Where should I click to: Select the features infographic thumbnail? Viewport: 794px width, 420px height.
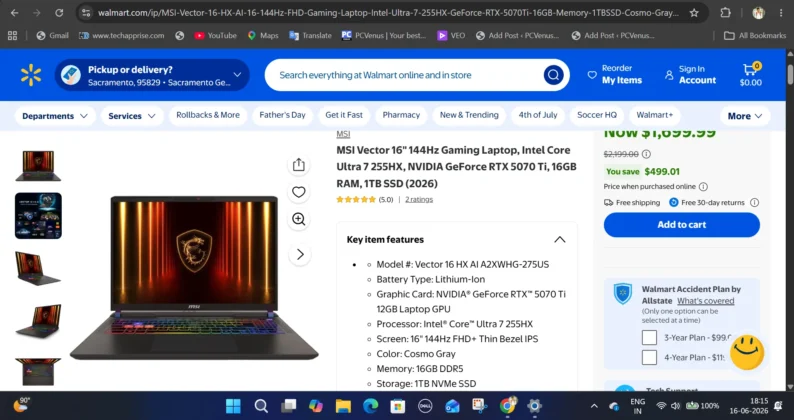tap(38, 215)
